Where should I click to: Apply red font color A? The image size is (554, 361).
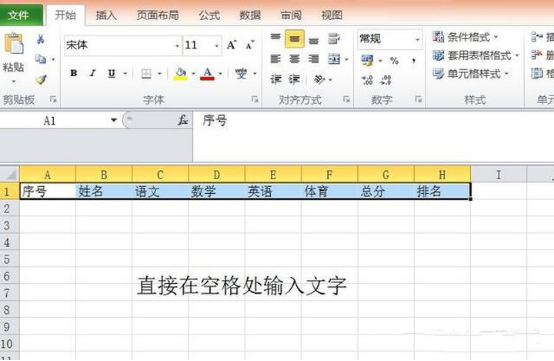(x=207, y=73)
